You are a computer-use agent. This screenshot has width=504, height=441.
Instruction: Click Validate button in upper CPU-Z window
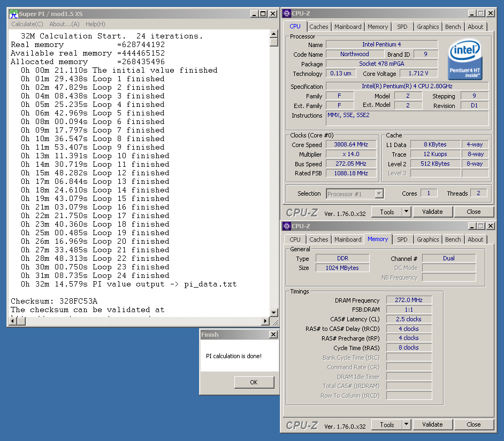click(432, 212)
